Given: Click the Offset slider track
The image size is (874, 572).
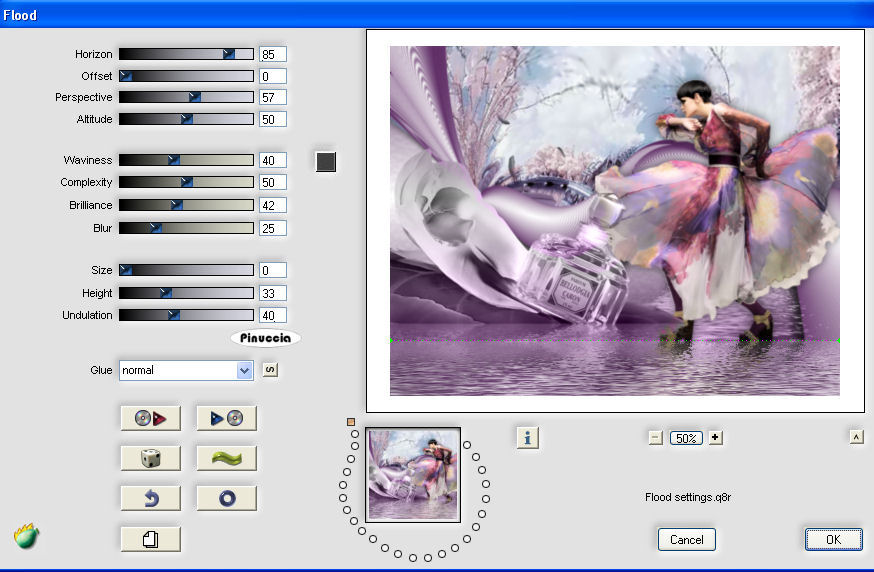Looking at the screenshot, I should coord(186,76).
